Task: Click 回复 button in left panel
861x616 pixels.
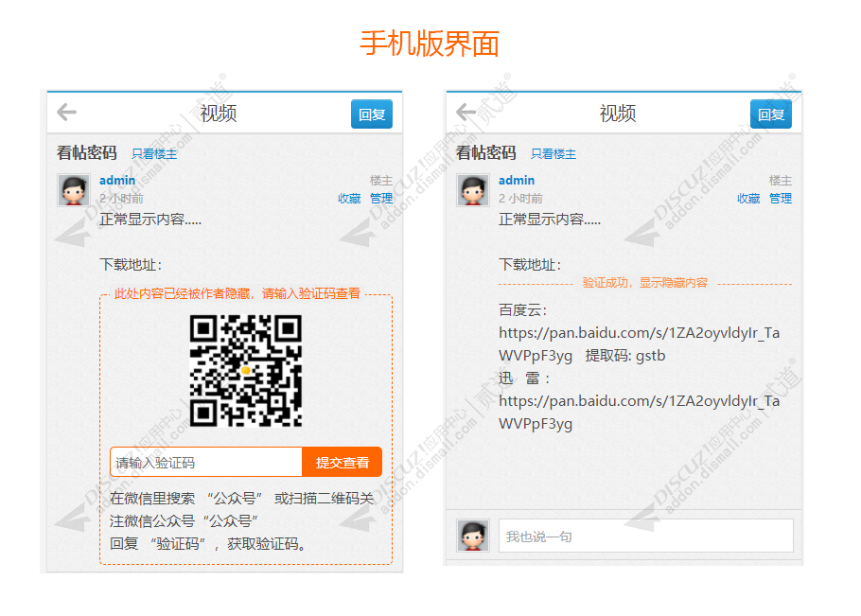Action: (x=372, y=114)
